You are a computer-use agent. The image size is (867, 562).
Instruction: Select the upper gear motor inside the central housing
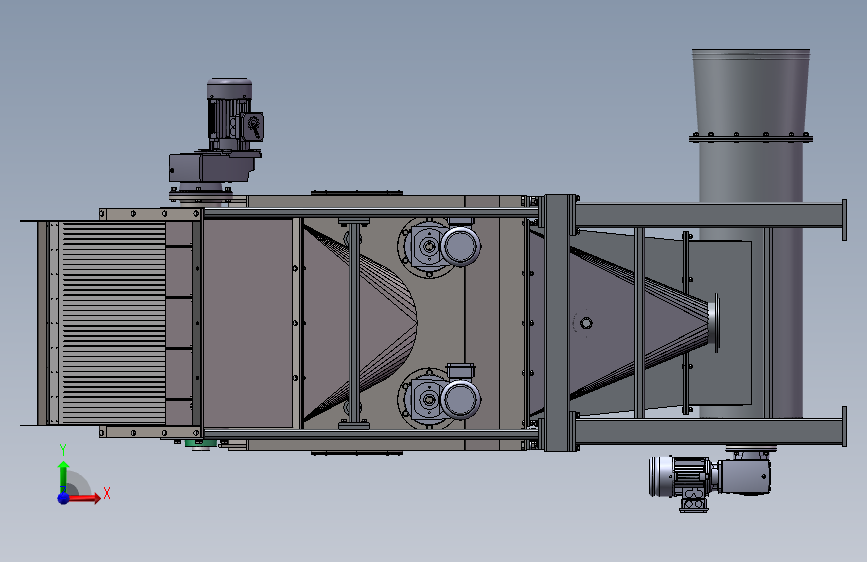point(440,247)
